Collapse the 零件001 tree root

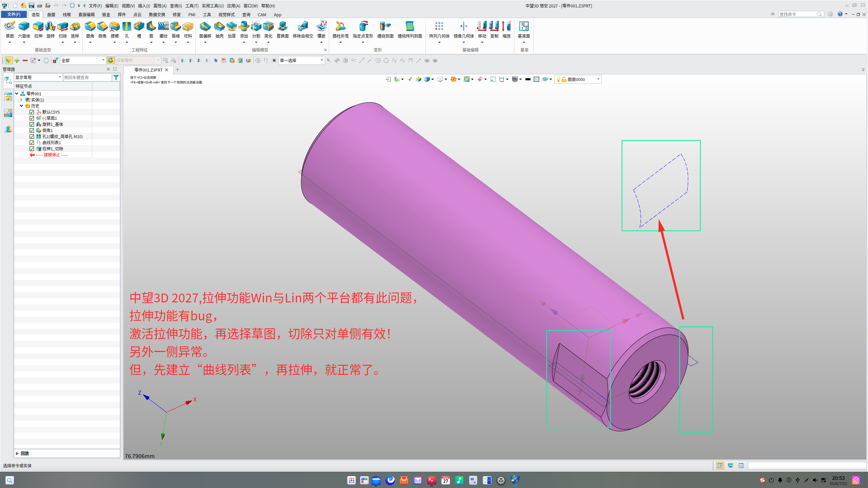click(x=17, y=94)
